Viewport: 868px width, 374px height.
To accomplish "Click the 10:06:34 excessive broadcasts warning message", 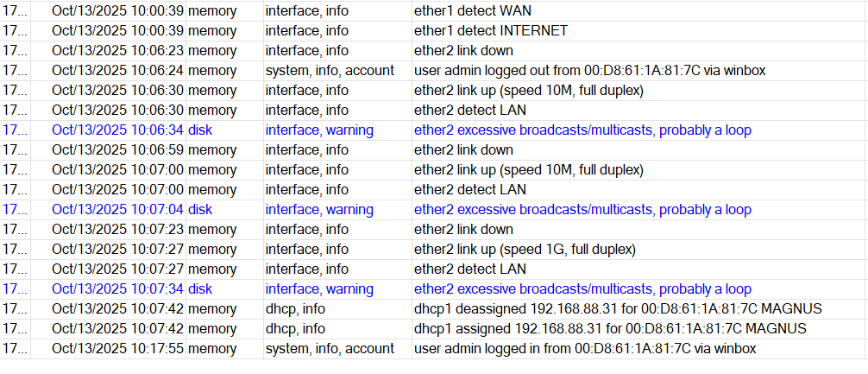I will (582, 130).
